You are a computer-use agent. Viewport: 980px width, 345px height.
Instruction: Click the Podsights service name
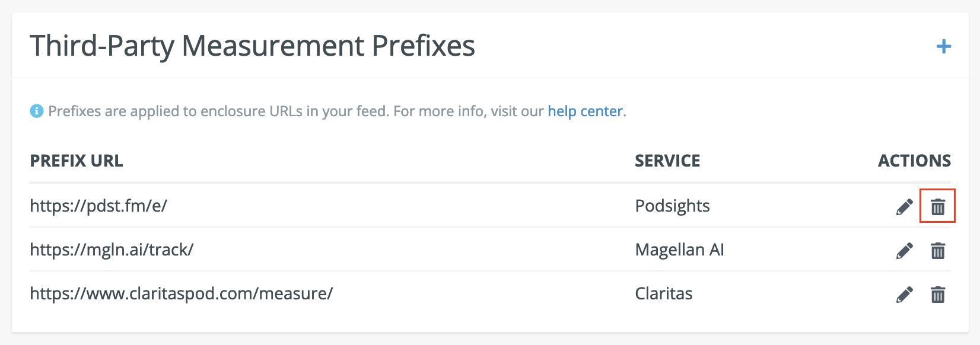click(672, 206)
